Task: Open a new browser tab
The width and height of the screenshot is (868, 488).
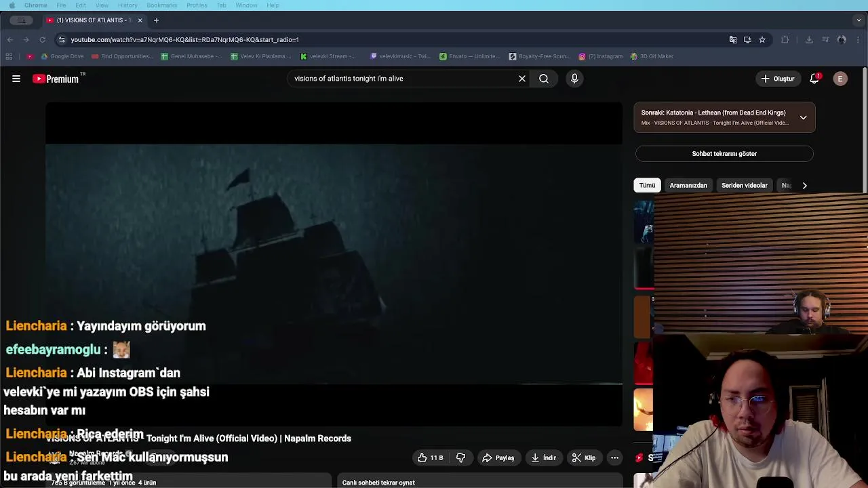Action: pyautogui.click(x=156, y=20)
